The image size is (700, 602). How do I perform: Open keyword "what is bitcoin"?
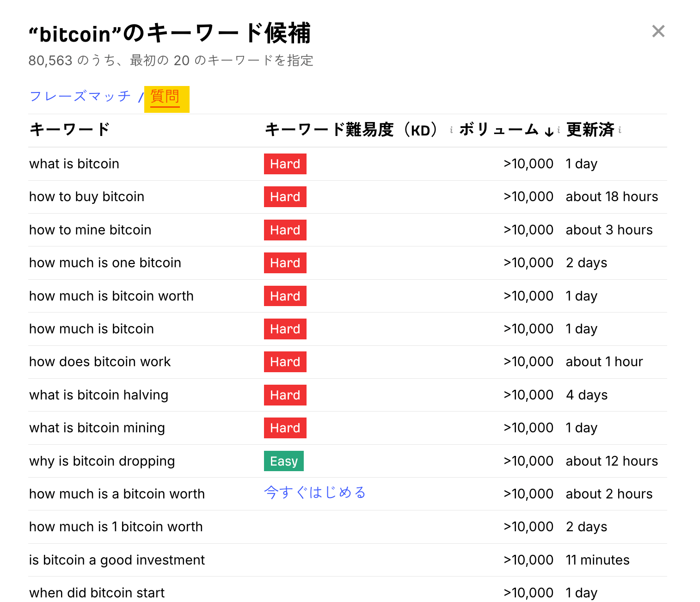74,164
